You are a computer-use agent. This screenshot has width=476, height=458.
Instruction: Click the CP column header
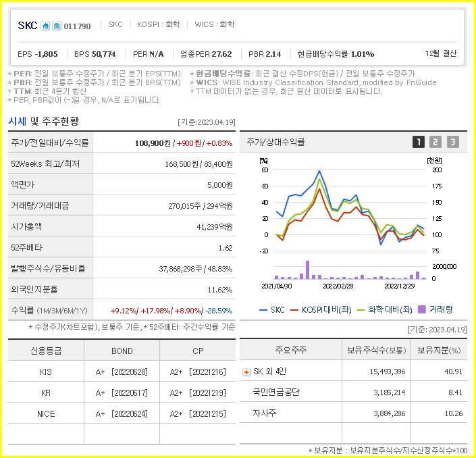[x=198, y=351]
